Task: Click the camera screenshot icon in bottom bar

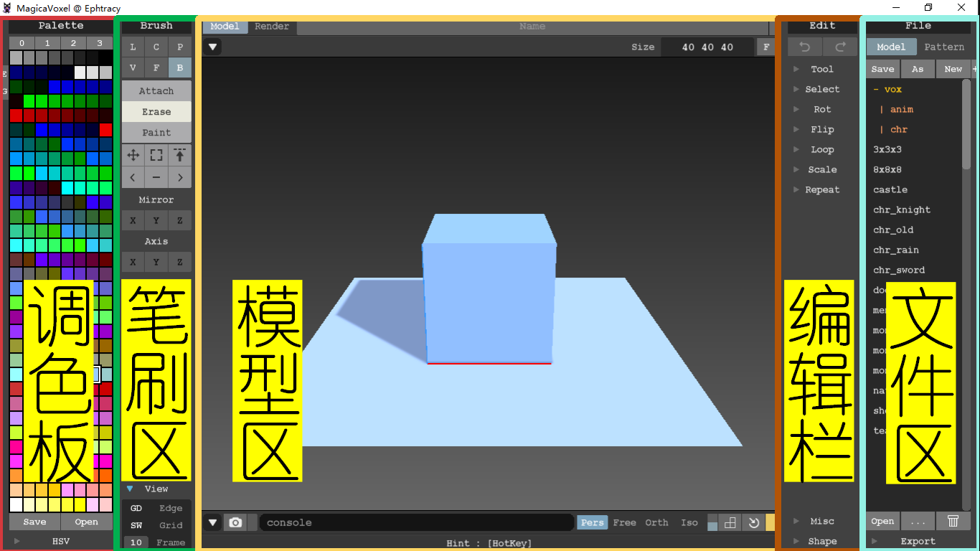Action: tap(236, 522)
